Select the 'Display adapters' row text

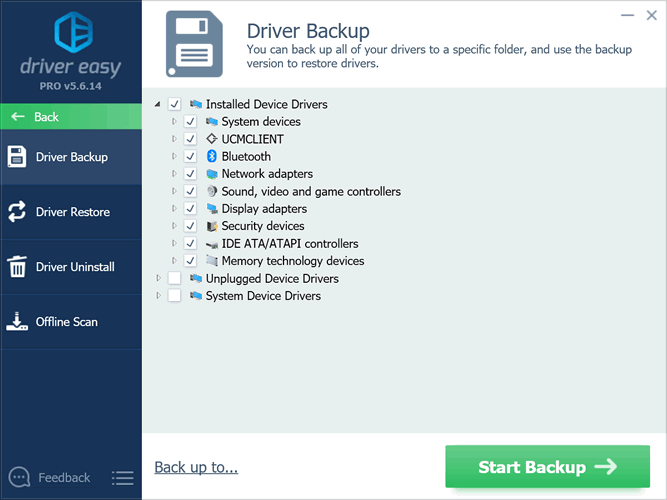pyautogui.click(x=264, y=209)
